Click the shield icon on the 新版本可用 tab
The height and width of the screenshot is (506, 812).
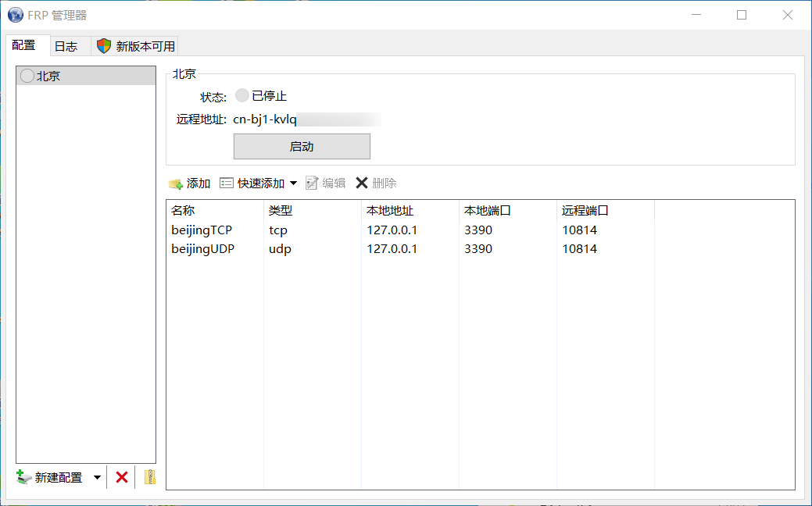pos(104,45)
